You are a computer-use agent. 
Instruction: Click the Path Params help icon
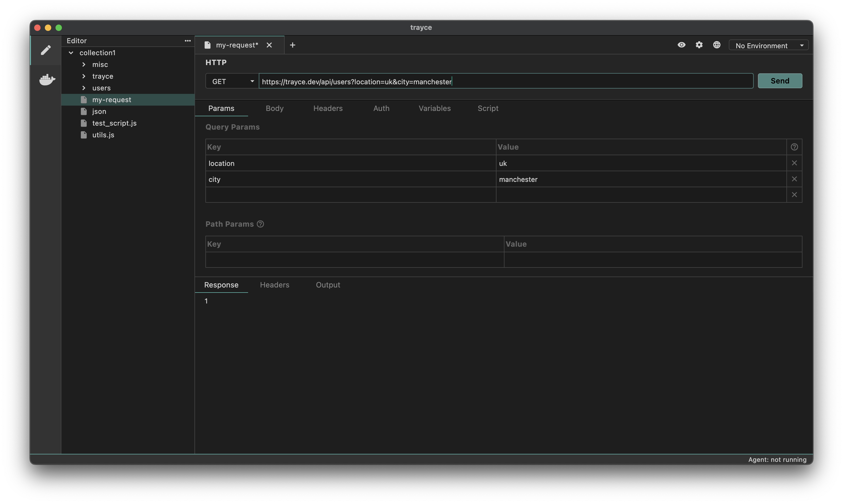(x=261, y=224)
